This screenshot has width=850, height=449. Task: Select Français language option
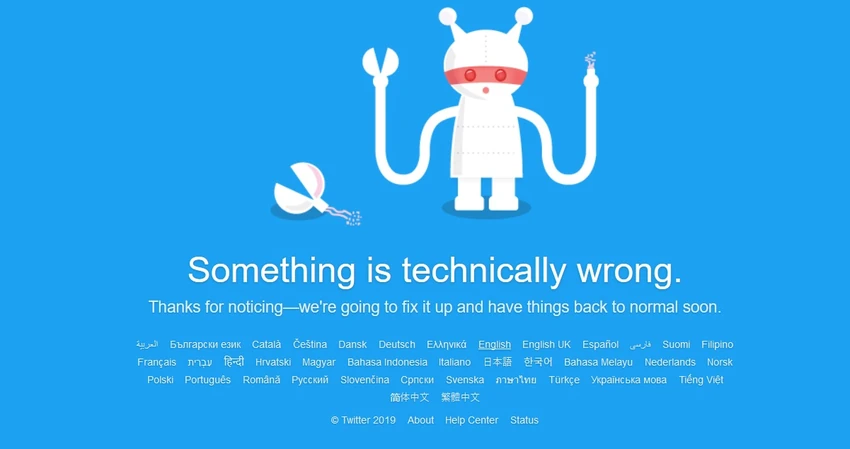click(x=157, y=362)
